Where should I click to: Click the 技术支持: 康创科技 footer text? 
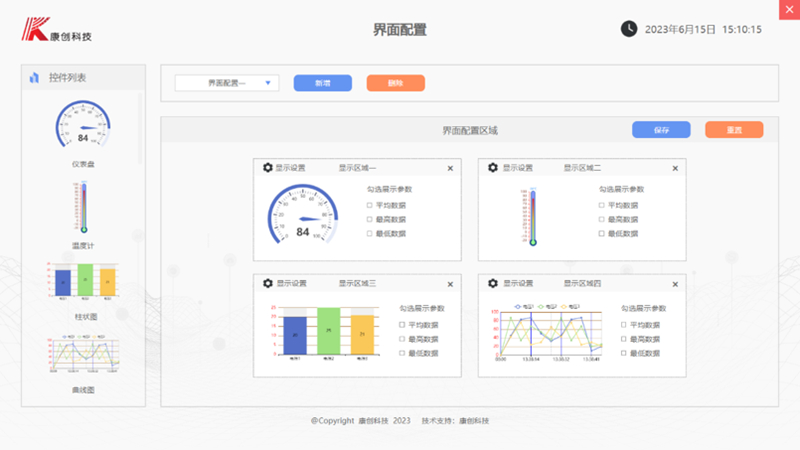[455, 421]
